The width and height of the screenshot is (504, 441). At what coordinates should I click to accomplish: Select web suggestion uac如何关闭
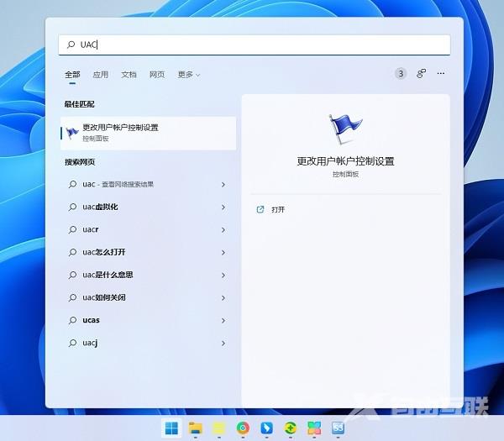pos(148,297)
